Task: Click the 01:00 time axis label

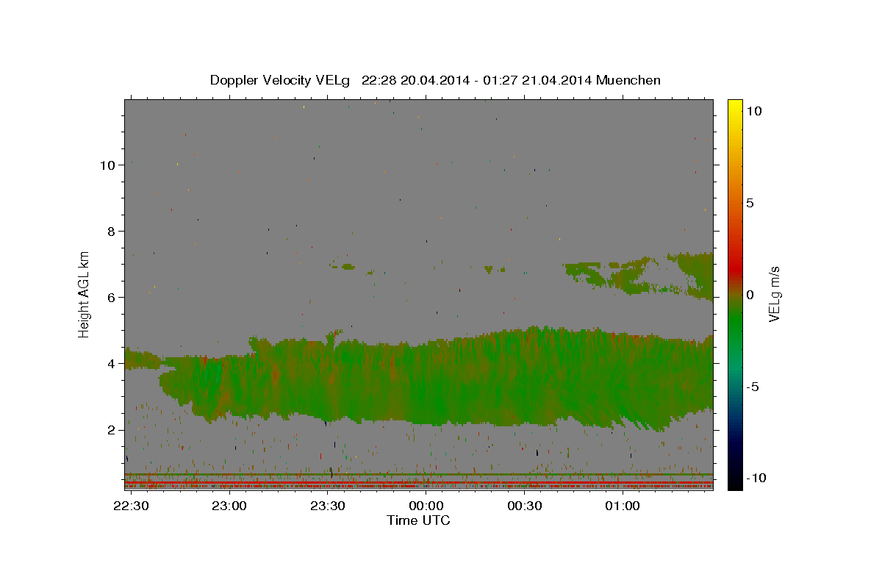Action: (x=622, y=506)
